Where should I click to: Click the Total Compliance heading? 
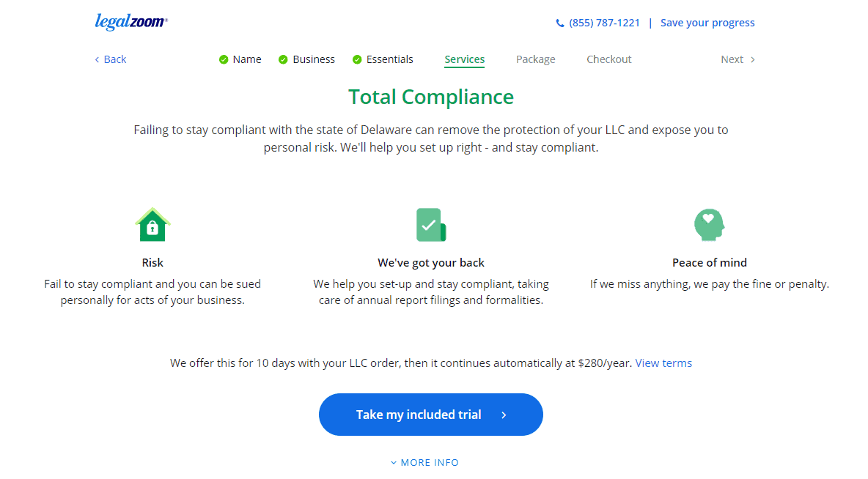tap(431, 97)
